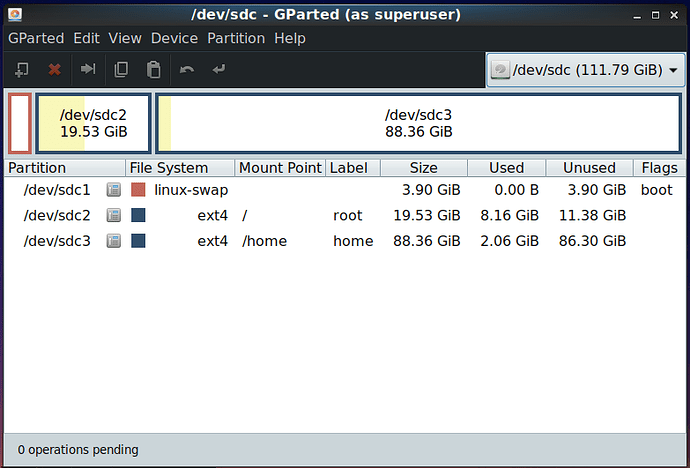Viewport: 690px width, 468px height.
Task: Click the Partition column header
Action: click(x=65, y=168)
